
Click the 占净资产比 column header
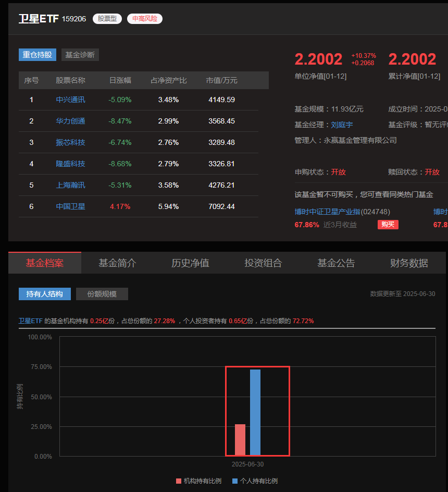[169, 80]
